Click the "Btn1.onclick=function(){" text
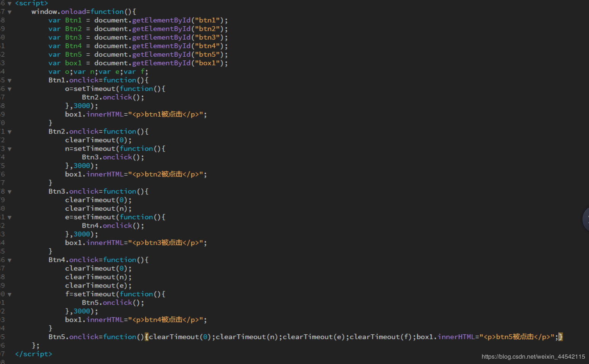Image resolution: width=589 pixels, height=364 pixels. click(99, 80)
